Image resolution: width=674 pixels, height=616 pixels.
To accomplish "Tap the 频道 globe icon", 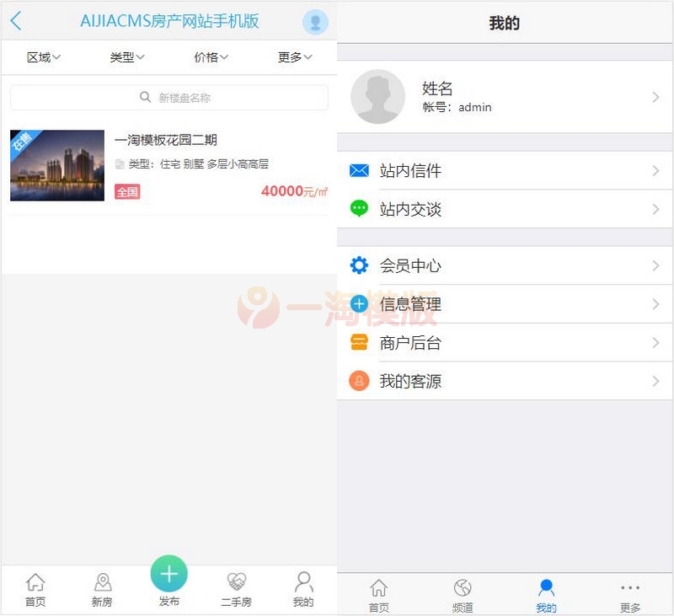I will click(x=462, y=587).
